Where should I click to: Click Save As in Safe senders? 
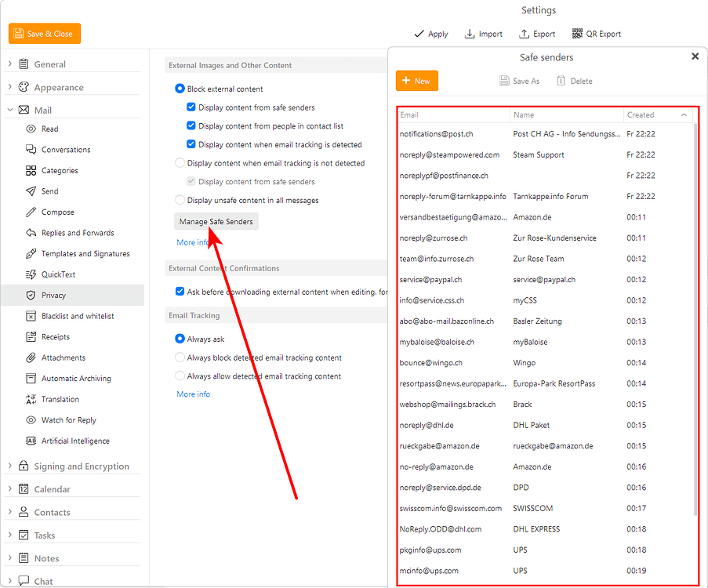pos(519,81)
